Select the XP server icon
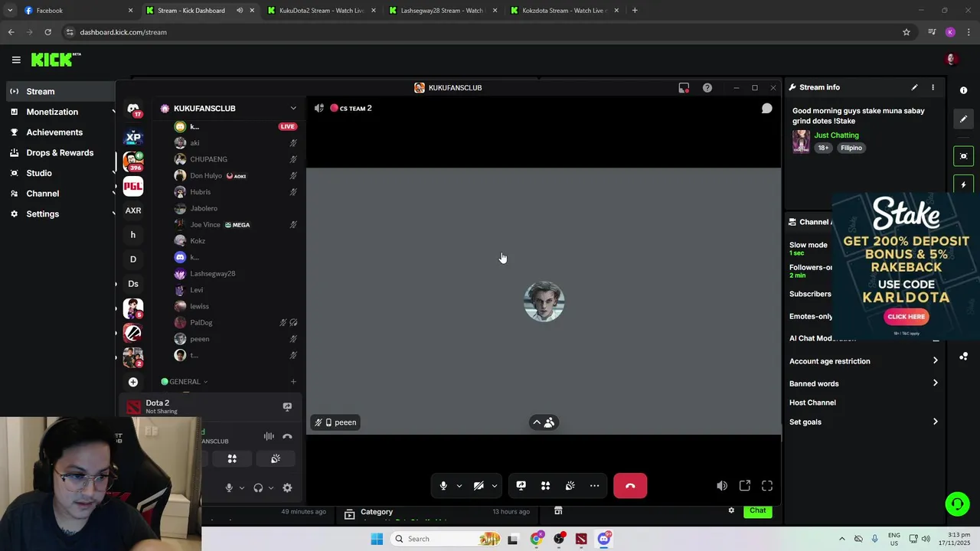Viewport: 980px width, 551px height. pos(133,138)
